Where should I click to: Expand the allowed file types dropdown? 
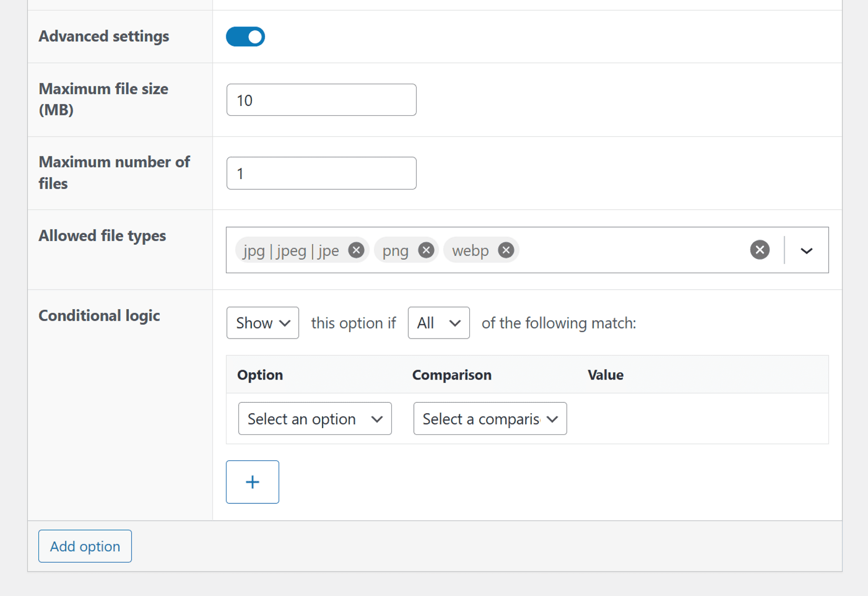click(806, 251)
